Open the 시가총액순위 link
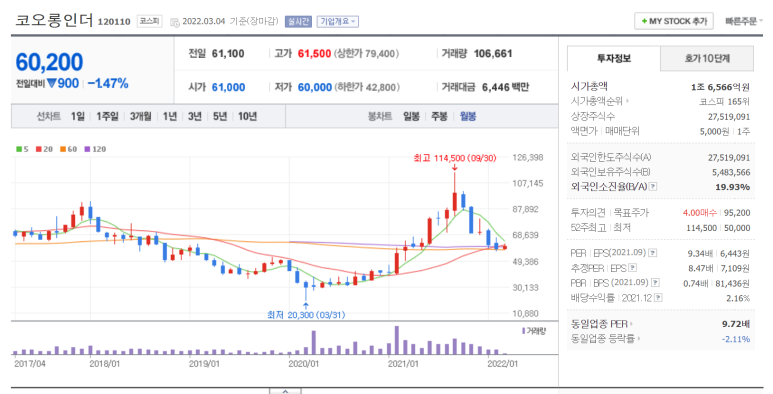The width and height of the screenshot is (773, 394). [x=600, y=101]
